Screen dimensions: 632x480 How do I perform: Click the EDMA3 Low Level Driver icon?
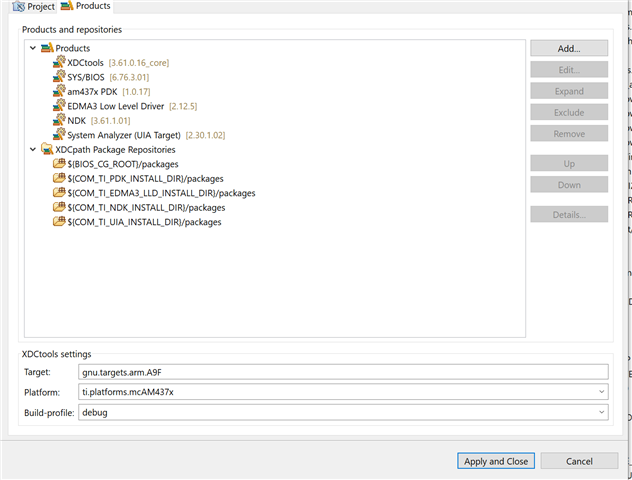tap(59, 106)
